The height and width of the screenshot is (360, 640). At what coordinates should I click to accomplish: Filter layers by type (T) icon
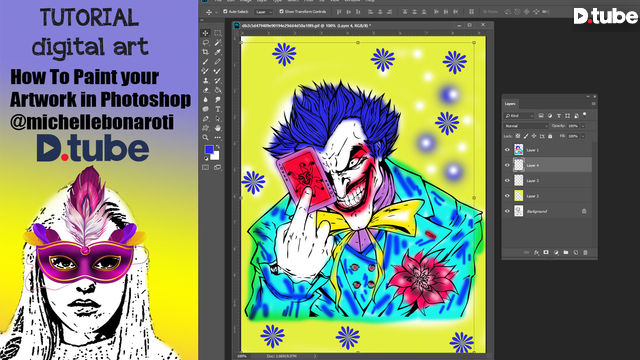coord(559,116)
